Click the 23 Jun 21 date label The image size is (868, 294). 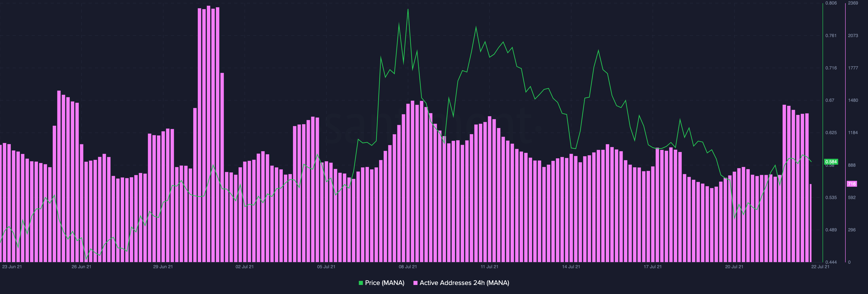(x=12, y=267)
